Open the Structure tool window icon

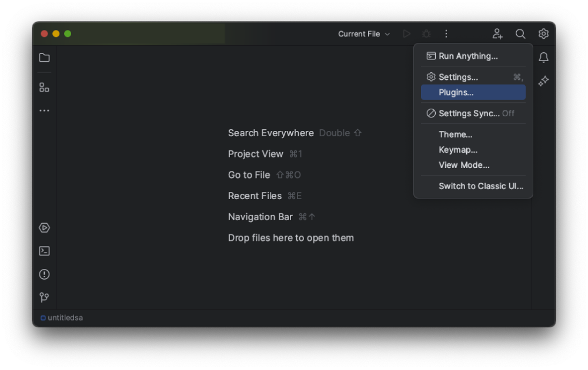click(44, 87)
